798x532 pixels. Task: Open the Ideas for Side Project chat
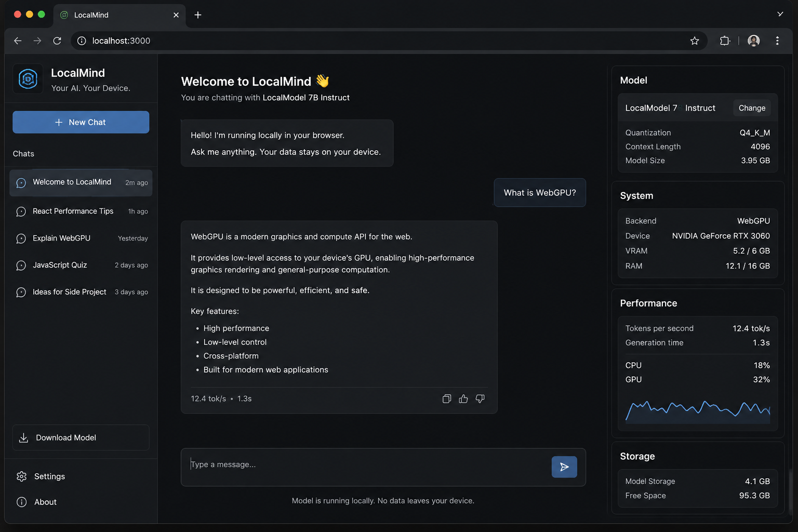(81, 292)
